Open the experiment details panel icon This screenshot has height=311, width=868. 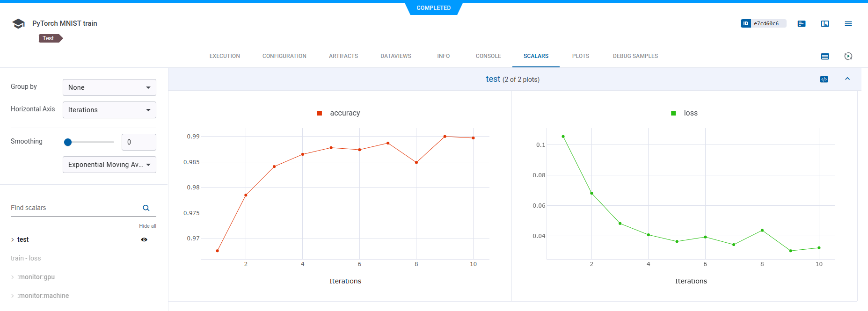tap(802, 23)
